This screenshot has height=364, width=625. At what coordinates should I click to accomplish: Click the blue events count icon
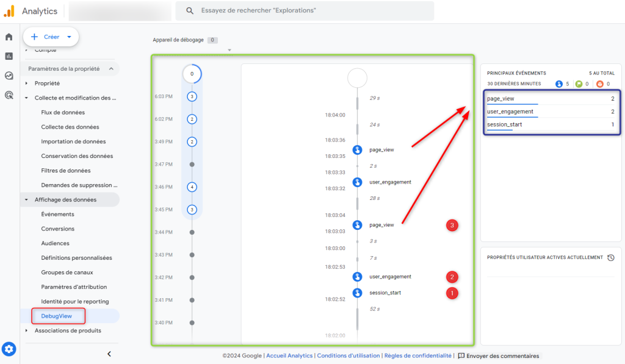click(559, 84)
